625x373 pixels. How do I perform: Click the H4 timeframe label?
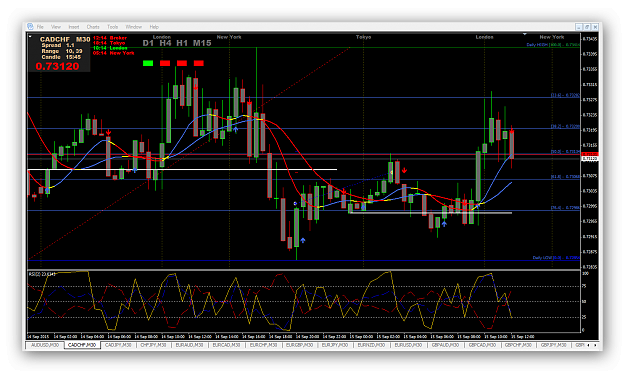[x=165, y=43]
